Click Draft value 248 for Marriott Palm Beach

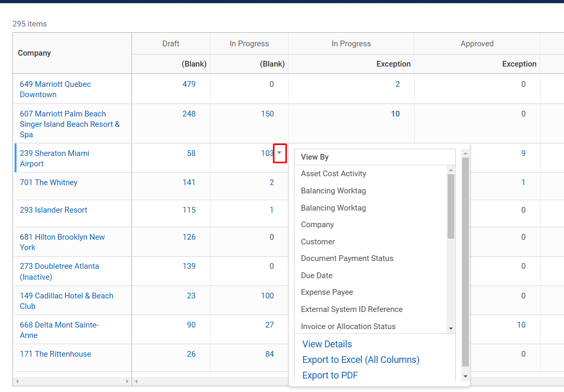pyautogui.click(x=189, y=114)
